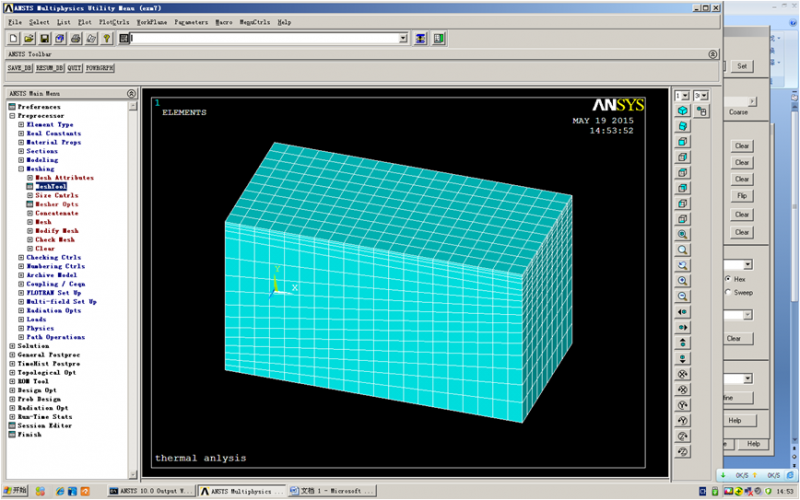Select the Sweep mesher radio button
The width and height of the screenshot is (800, 500).
[728, 292]
